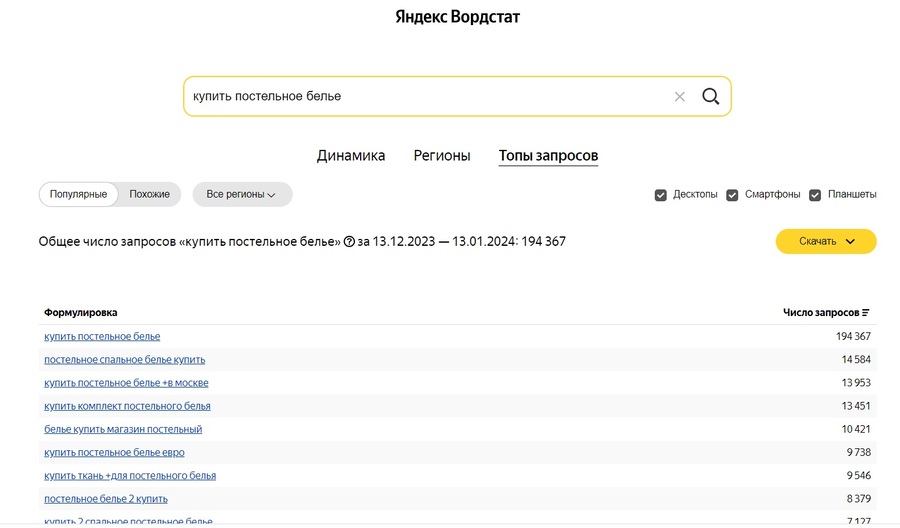Focus the search query input field
900x528 pixels.
(420, 97)
